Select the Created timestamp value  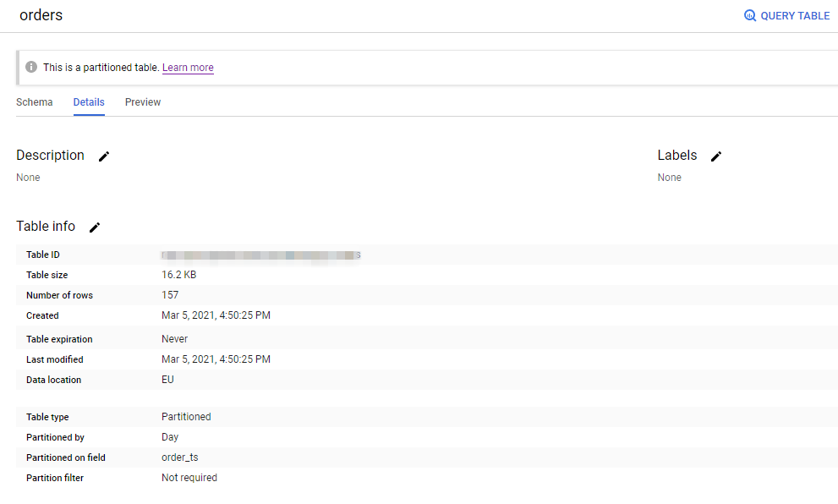coord(216,315)
